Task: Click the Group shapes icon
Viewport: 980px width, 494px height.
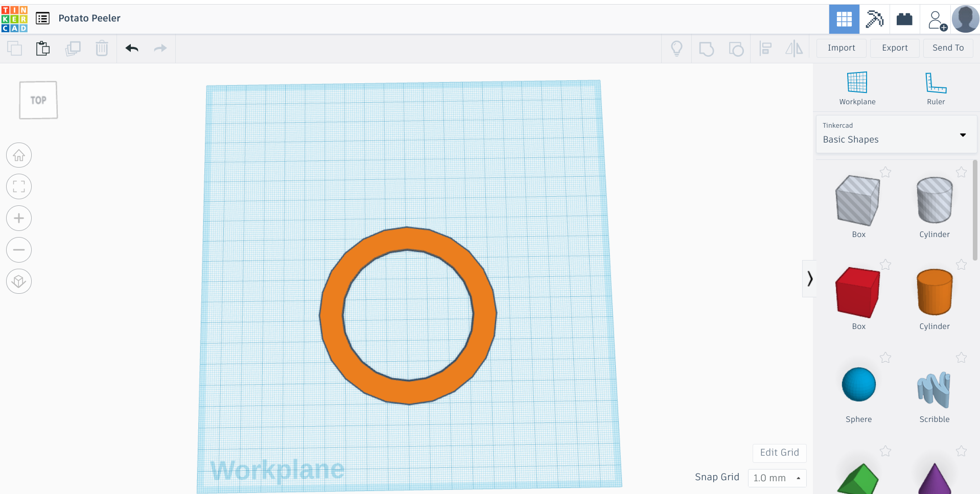Action: point(706,49)
